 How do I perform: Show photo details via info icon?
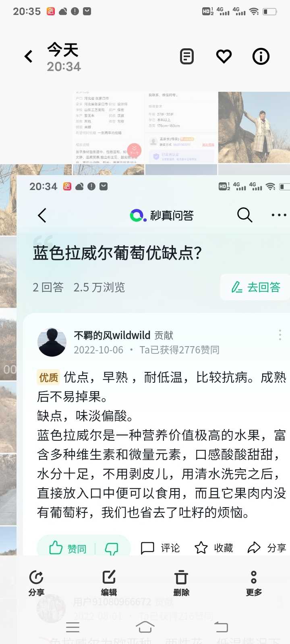click(x=261, y=56)
